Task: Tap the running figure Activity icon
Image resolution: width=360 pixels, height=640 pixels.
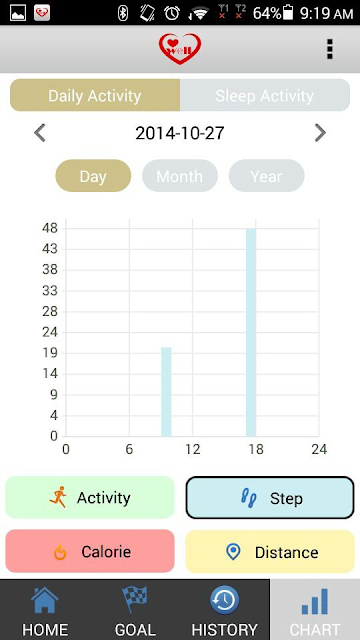Action: 58,497
